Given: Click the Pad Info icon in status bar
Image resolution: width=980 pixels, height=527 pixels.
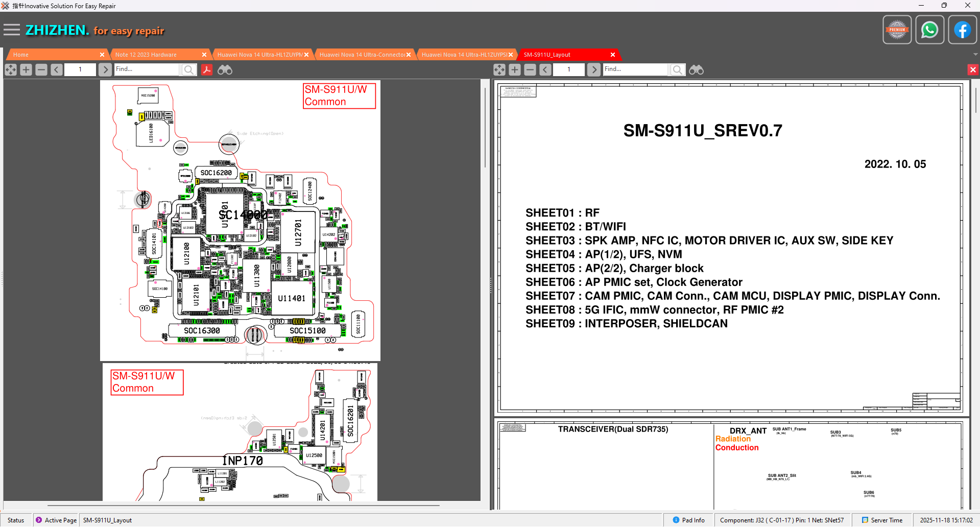Looking at the screenshot, I should point(676,520).
